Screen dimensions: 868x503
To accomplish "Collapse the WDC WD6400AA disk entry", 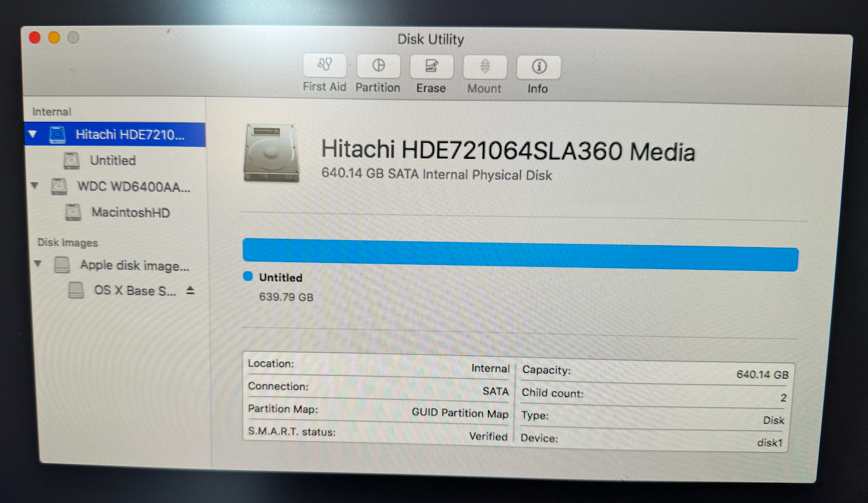I will point(36,186).
